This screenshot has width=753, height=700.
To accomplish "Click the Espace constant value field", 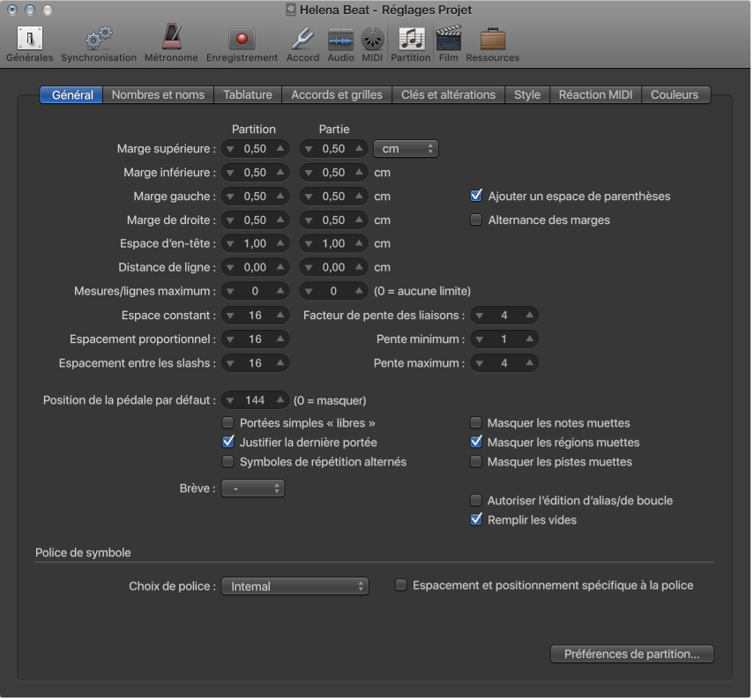I will (x=255, y=316).
